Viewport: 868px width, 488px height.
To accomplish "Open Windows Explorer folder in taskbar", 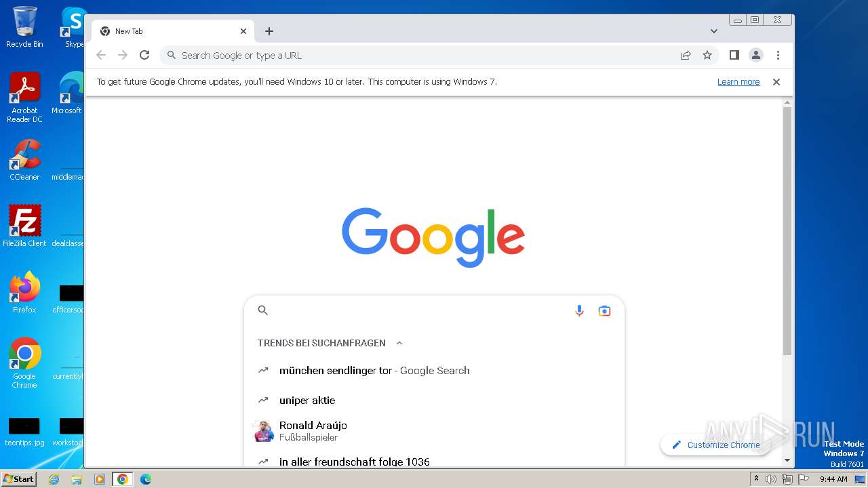I will pos(77,479).
